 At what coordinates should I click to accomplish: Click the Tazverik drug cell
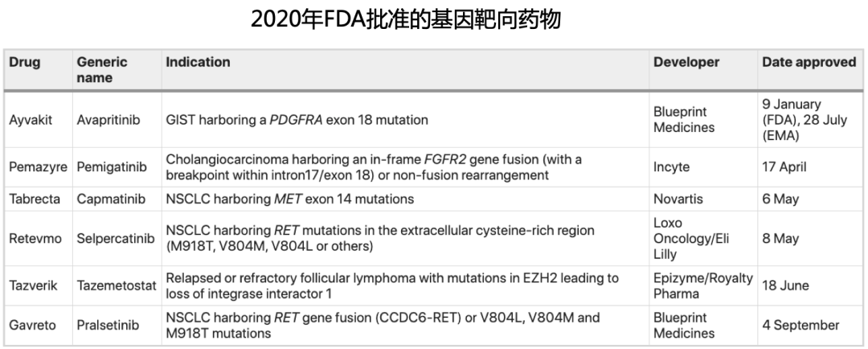point(32,285)
